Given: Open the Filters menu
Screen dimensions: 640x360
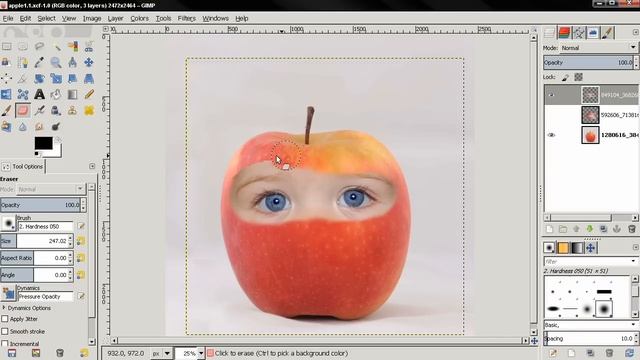Looking at the screenshot, I should click(187, 18).
